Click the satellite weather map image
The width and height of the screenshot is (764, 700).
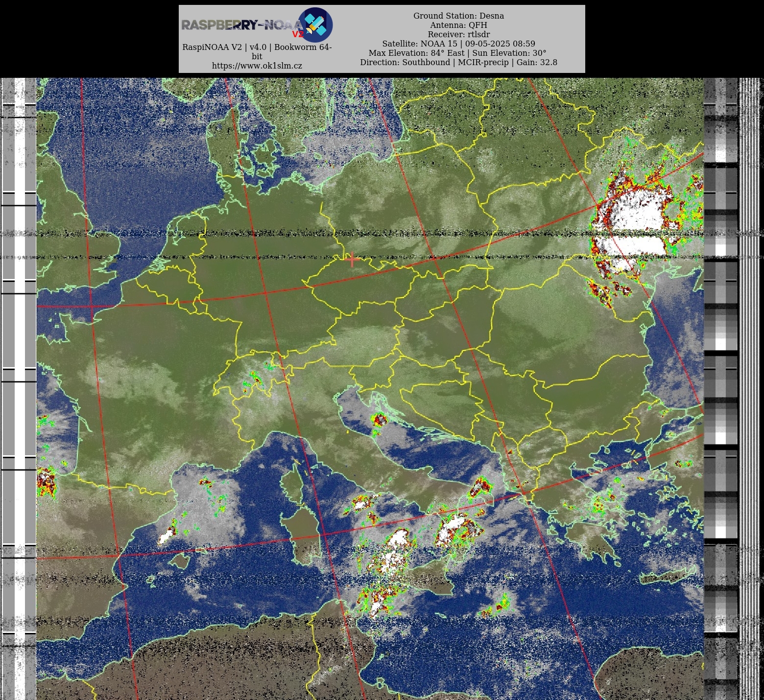pyautogui.click(x=370, y=389)
